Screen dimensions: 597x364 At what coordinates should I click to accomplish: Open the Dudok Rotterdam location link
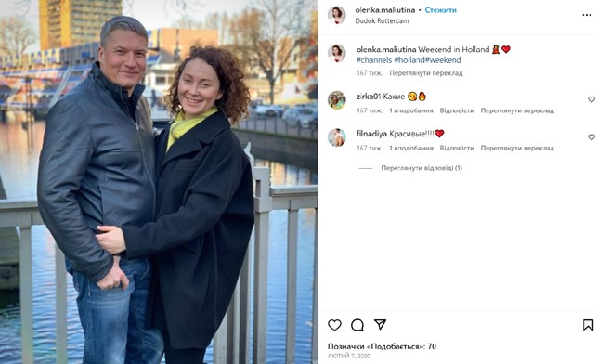[382, 21]
